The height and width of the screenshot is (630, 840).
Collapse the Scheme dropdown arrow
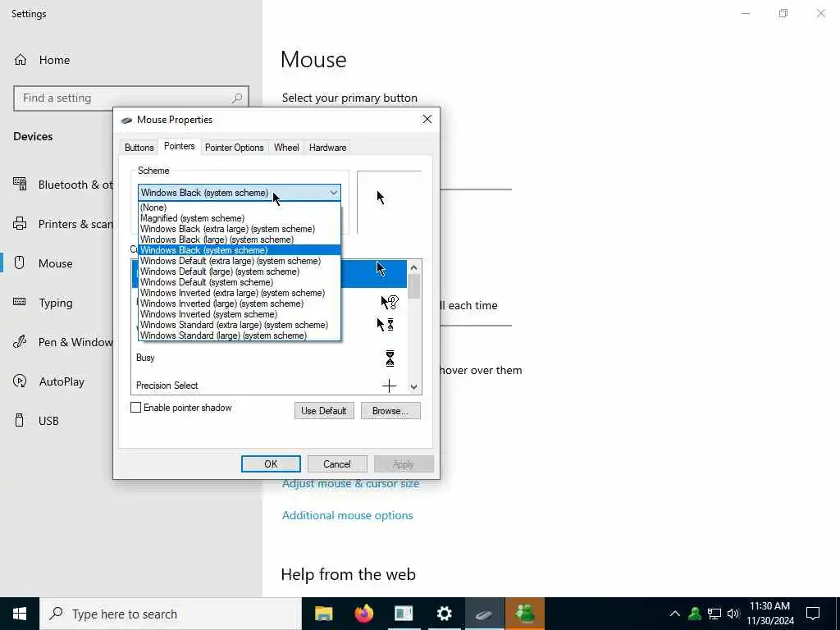click(334, 193)
